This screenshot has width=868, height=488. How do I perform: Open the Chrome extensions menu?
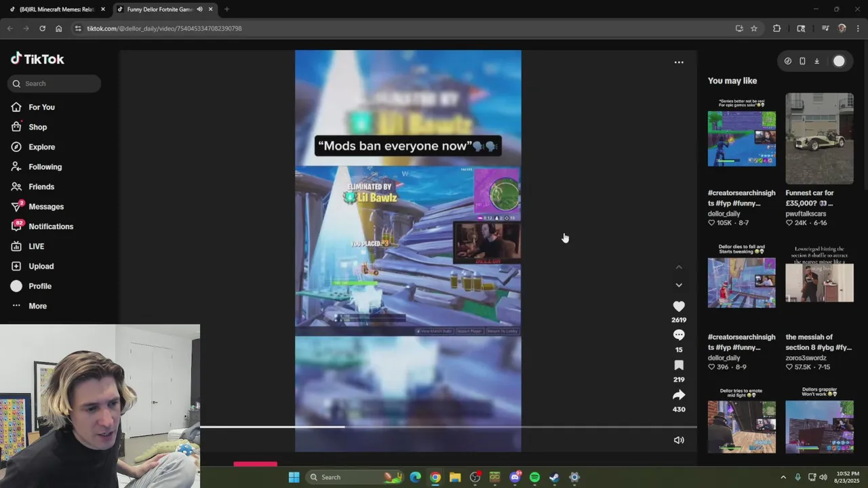[777, 28]
